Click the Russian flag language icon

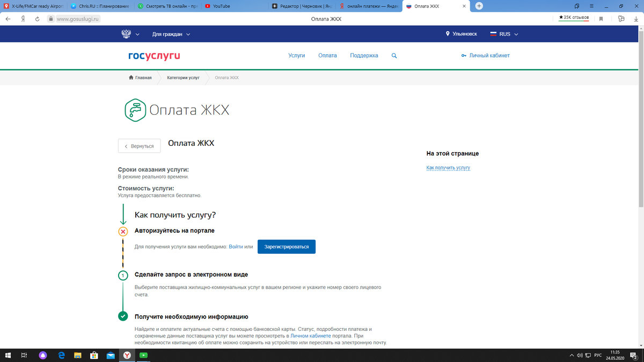click(494, 34)
